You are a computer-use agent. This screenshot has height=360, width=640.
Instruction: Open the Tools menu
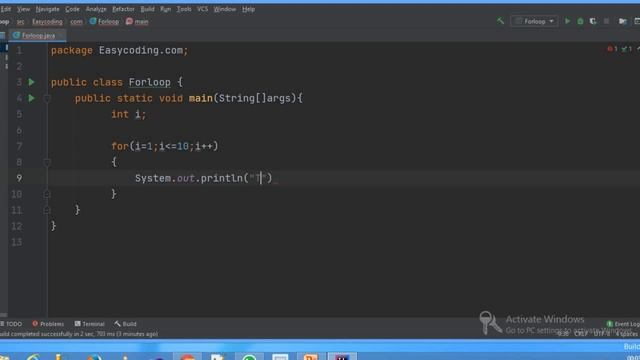click(x=184, y=9)
